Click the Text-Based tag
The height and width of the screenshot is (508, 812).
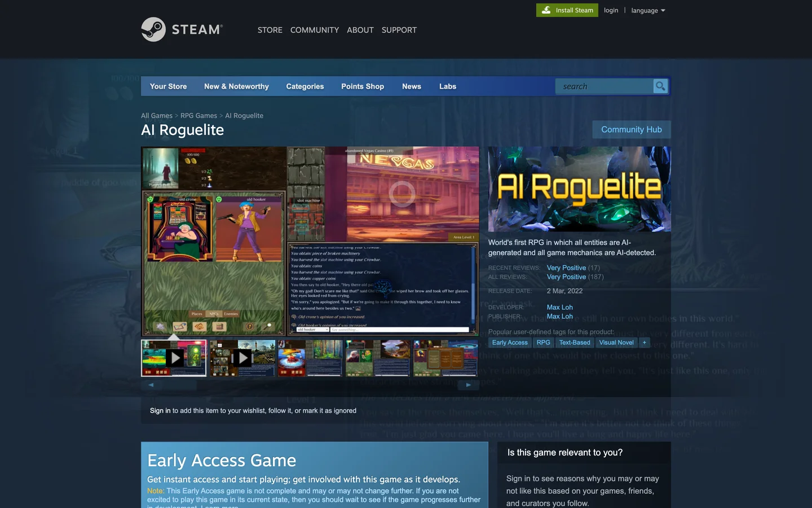coord(575,343)
